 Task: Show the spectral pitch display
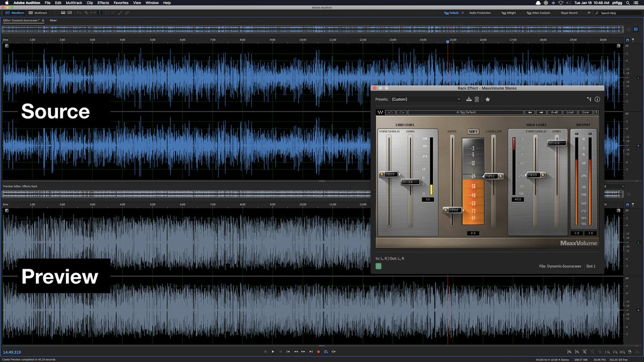[70, 13]
